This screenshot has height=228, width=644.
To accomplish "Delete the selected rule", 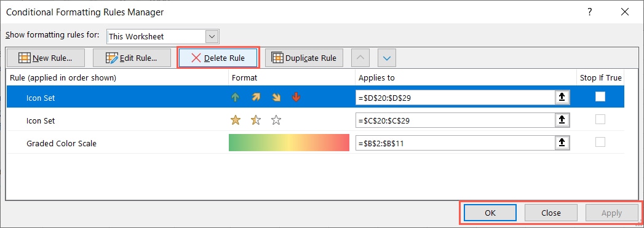I will tap(218, 58).
